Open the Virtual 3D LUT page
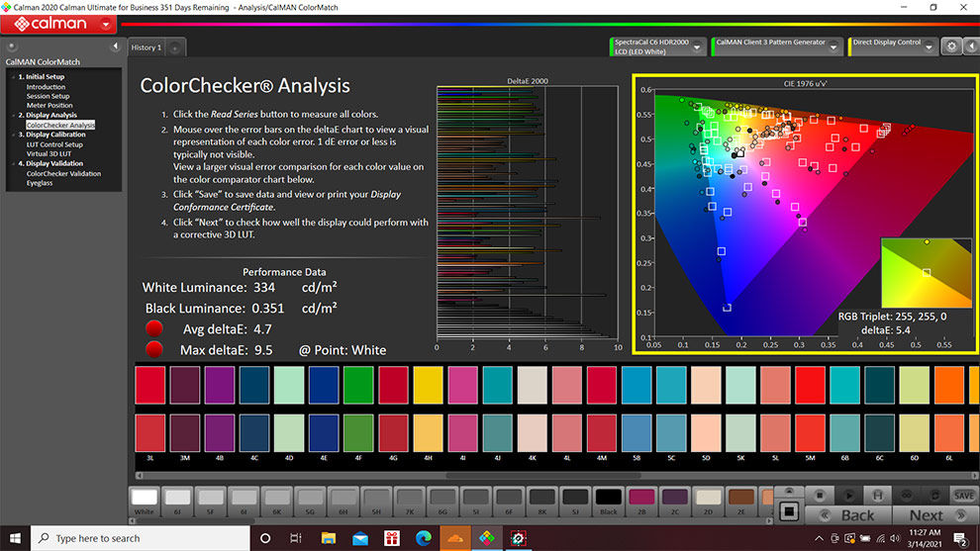 [x=49, y=153]
